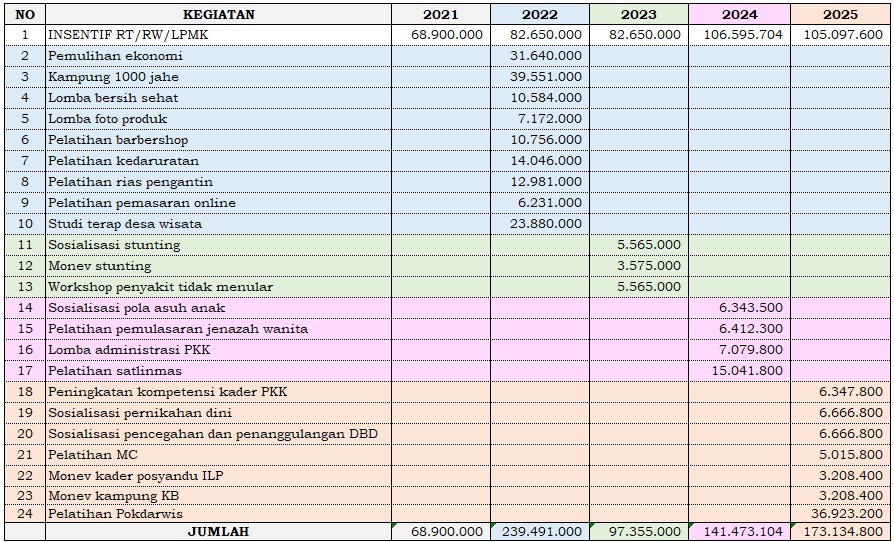Select the Lomba administrasi PKK cell
Image resolution: width=894 pixels, height=542 pixels.
(x=218, y=350)
